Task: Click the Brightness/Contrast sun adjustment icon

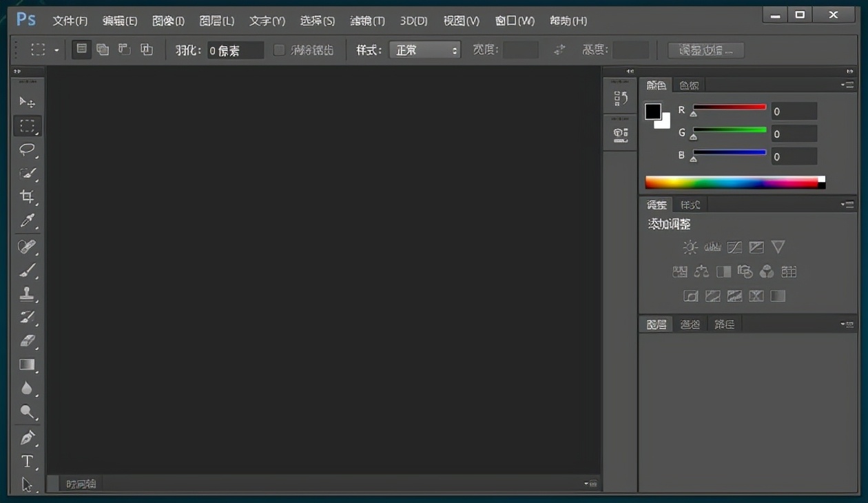Action: coord(690,247)
